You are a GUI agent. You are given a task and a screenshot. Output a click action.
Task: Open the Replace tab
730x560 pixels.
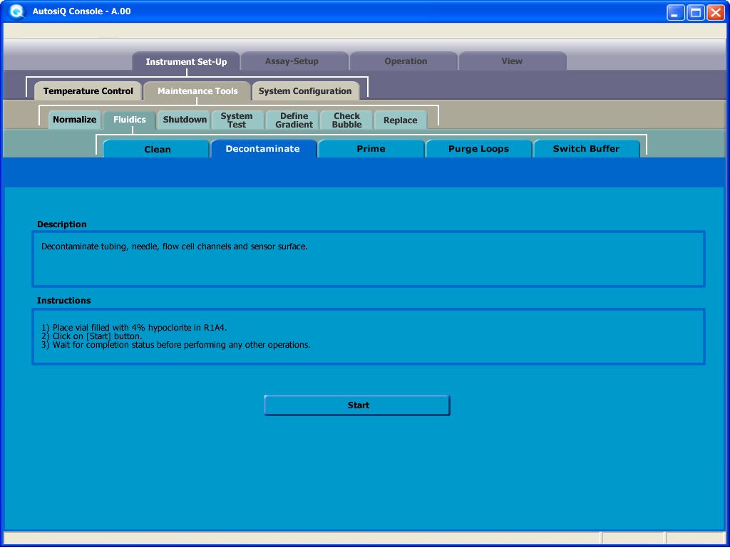(401, 120)
